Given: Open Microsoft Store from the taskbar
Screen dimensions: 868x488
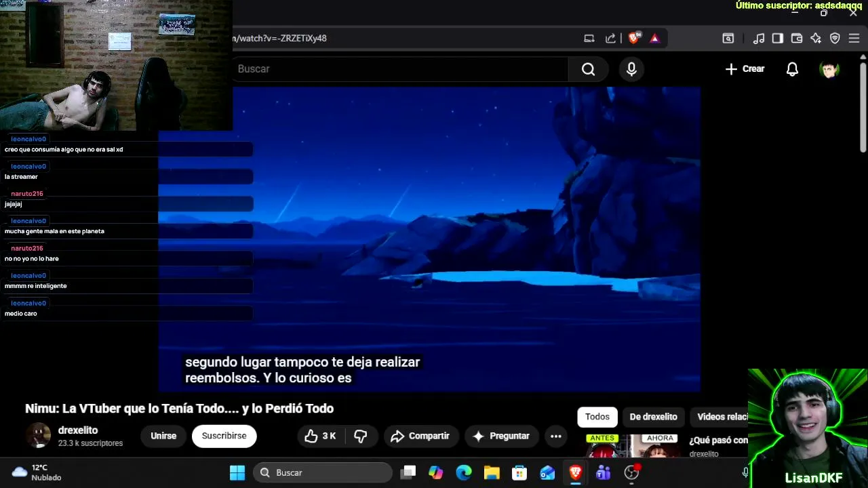Looking at the screenshot, I should click(x=519, y=472).
